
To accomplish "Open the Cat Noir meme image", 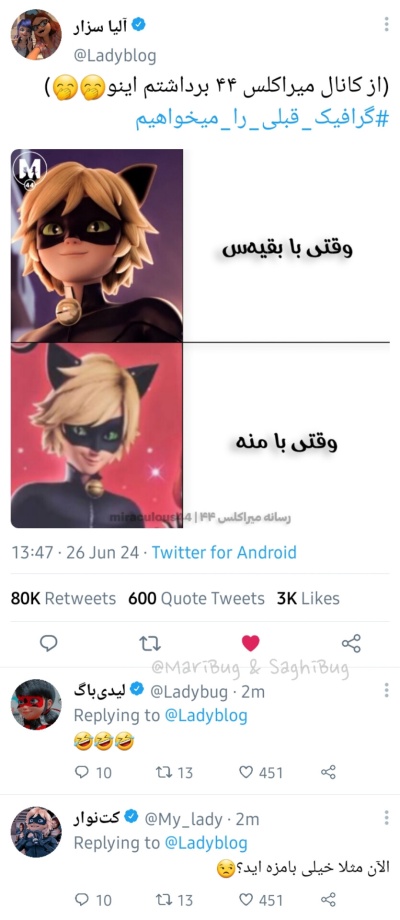I will point(200,339).
